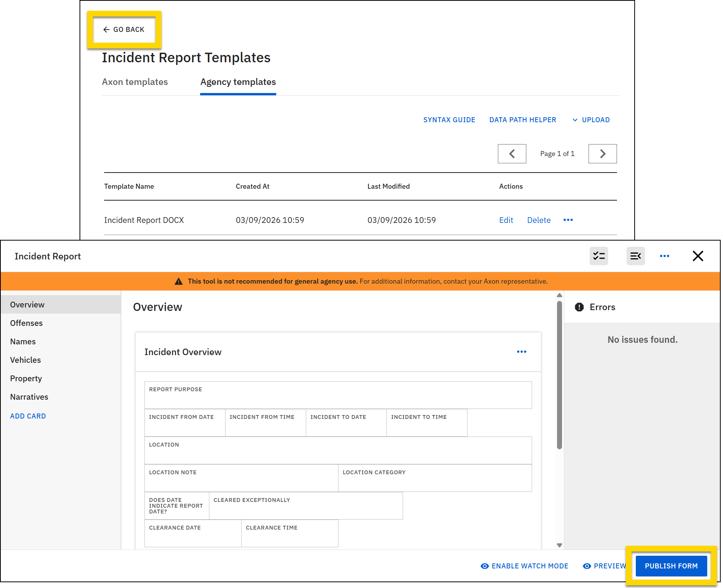Switch to the Agency templates tab
This screenshot has width=723, height=588.
click(237, 81)
